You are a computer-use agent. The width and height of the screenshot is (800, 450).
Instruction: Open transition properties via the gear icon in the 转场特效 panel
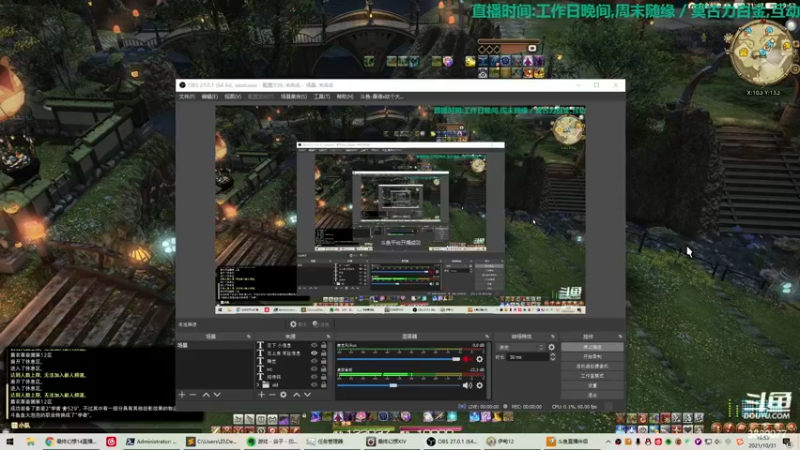point(552,347)
